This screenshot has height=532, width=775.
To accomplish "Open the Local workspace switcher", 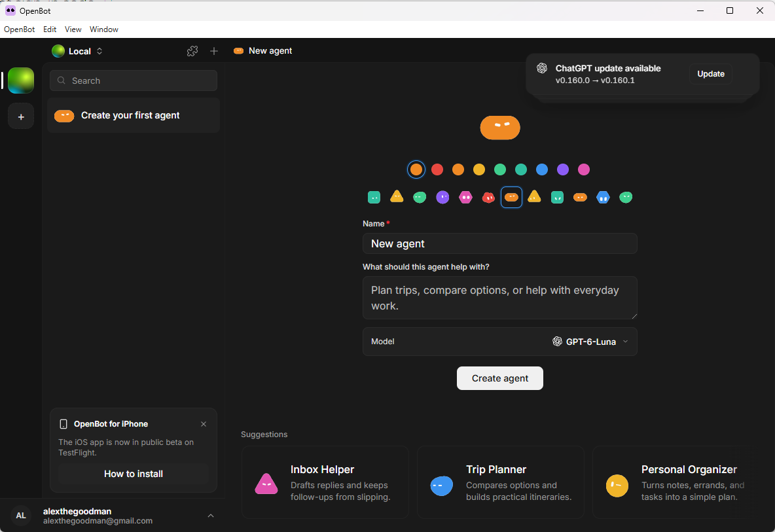I will [x=78, y=51].
